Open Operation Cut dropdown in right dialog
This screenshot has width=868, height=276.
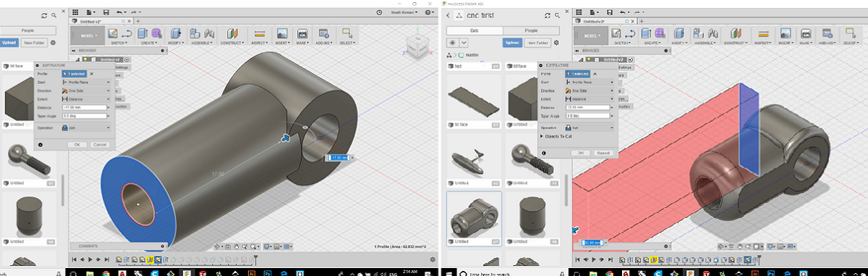pyautogui.click(x=590, y=127)
